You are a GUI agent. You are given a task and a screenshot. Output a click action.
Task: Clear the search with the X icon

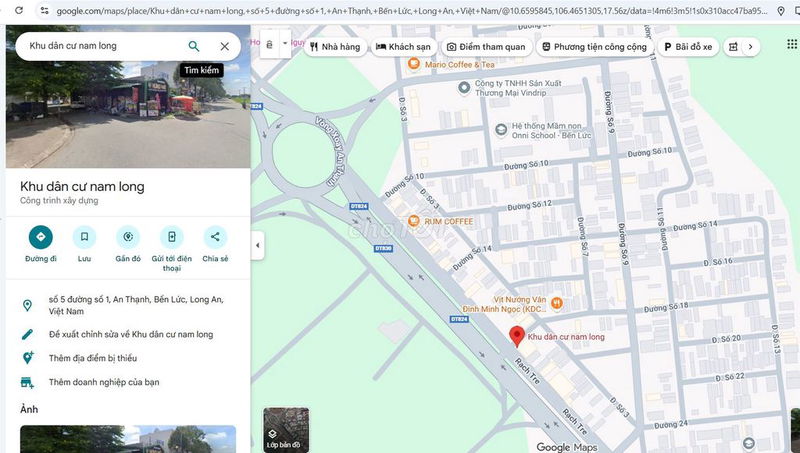tap(224, 46)
